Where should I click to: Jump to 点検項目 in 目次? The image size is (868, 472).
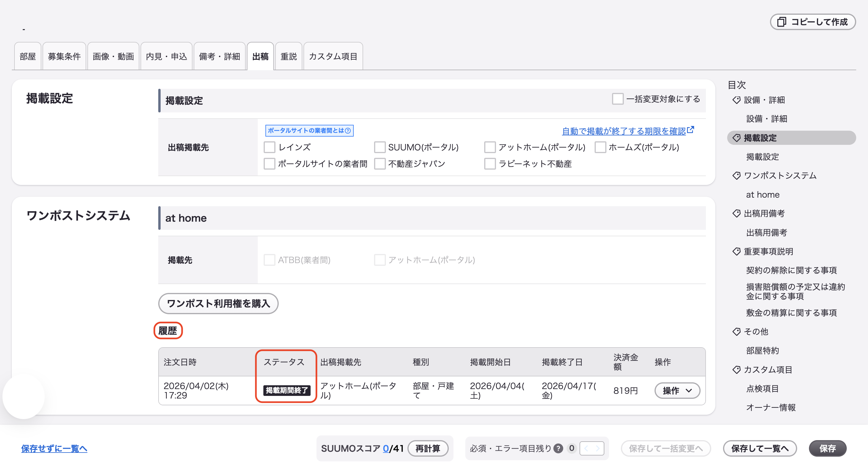(763, 389)
